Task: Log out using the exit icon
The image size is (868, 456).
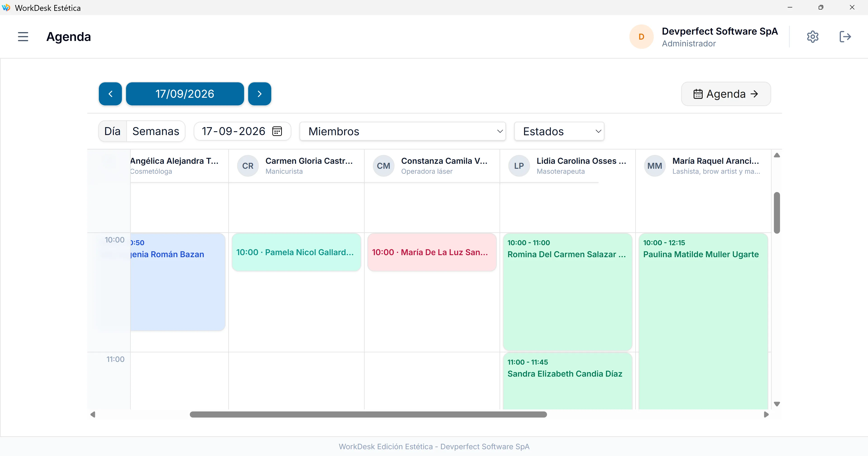Action: click(x=845, y=36)
